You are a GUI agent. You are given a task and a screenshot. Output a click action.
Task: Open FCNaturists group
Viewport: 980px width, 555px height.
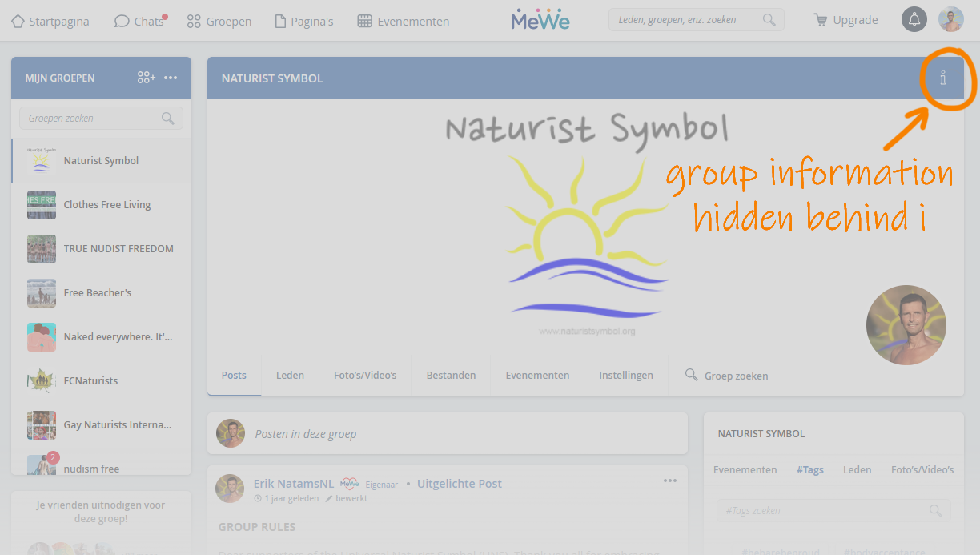pos(102,381)
